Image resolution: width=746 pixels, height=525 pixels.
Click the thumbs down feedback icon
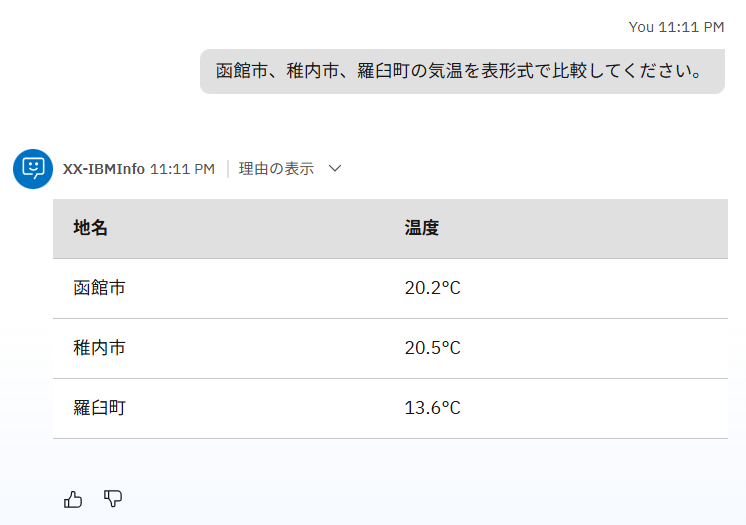click(113, 498)
